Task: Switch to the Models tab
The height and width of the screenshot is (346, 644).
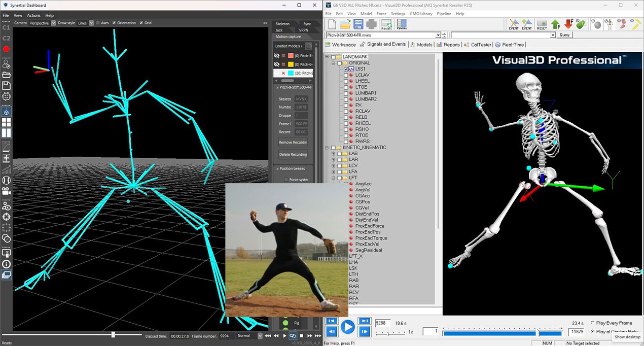Action: [421, 45]
